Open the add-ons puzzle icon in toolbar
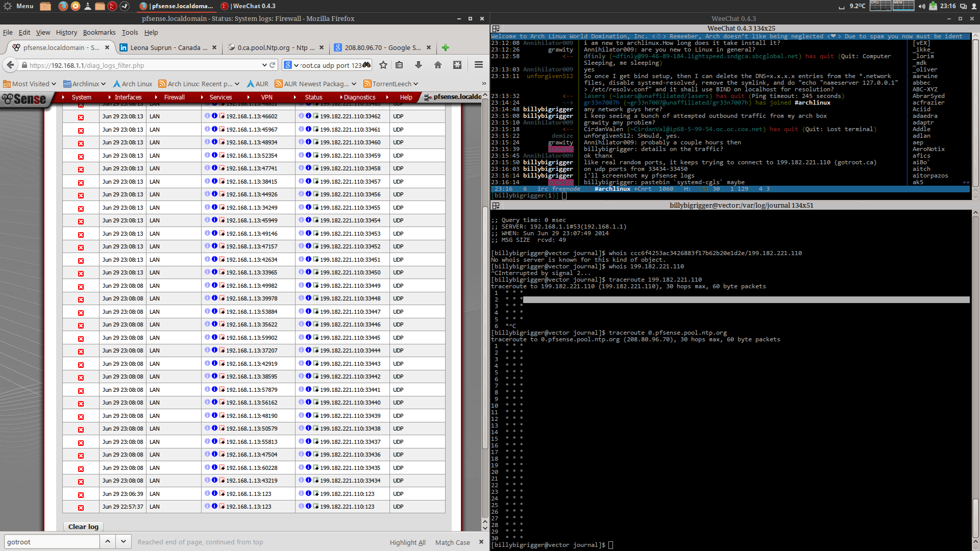Image resolution: width=980 pixels, height=551 pixels. point(457,65)
